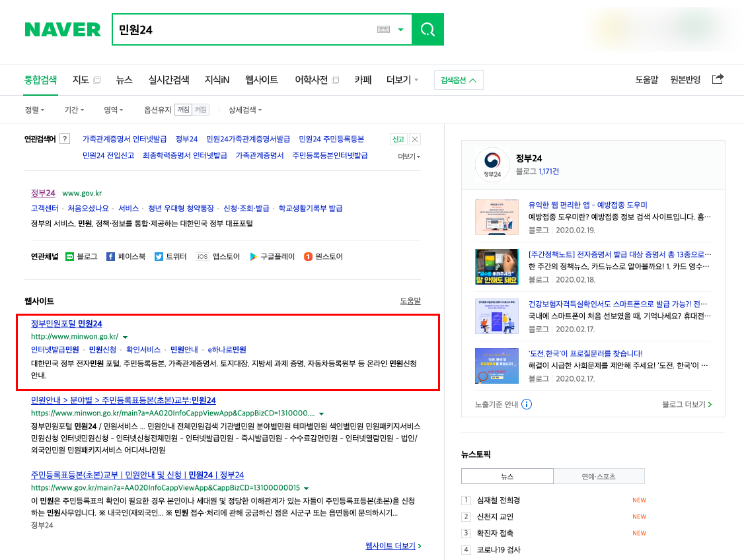Select the 뉴스 tab in 뉴스토픽
Screen dimensions: 744x560
point(507,476)
